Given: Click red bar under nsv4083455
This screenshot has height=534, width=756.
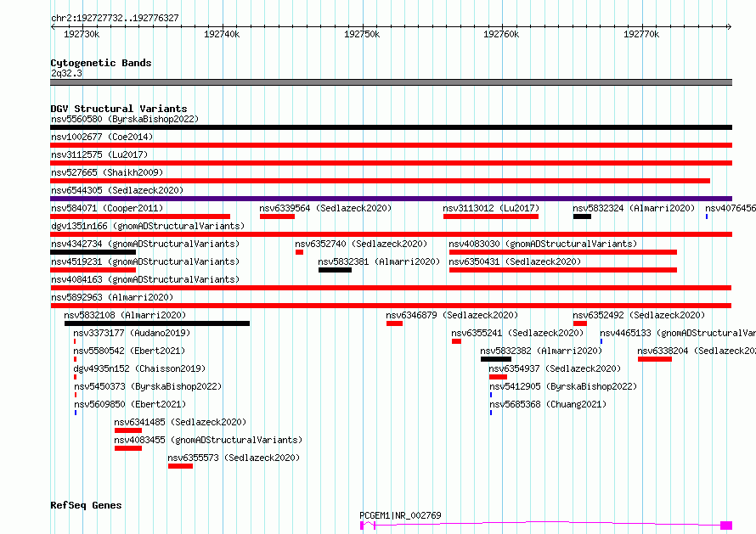Looking at the screenshot, I should [x=128, y=448].
